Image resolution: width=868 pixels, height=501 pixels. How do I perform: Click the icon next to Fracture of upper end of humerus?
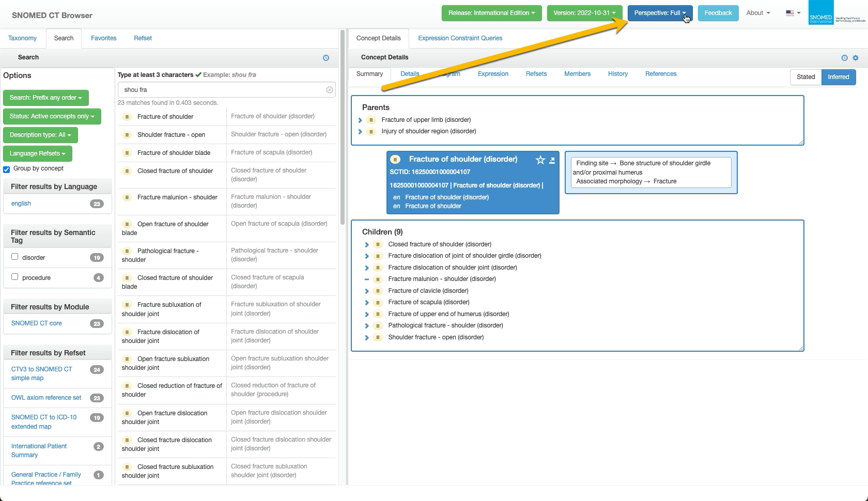[x=378, y=314]
